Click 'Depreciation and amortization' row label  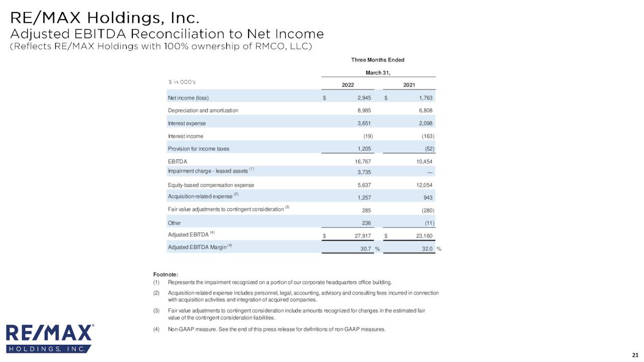pos(203,110)
